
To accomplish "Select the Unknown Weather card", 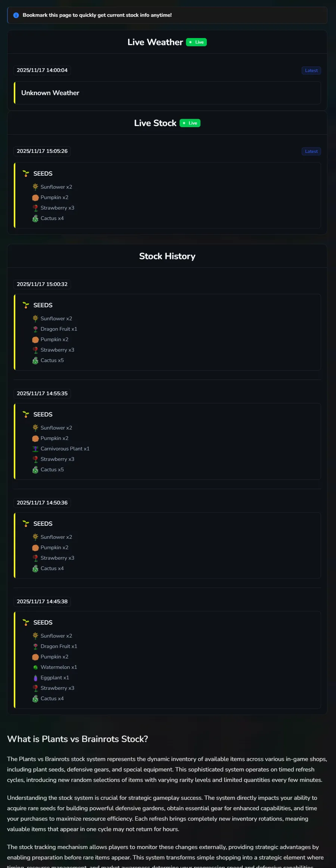I will (167, 93).
